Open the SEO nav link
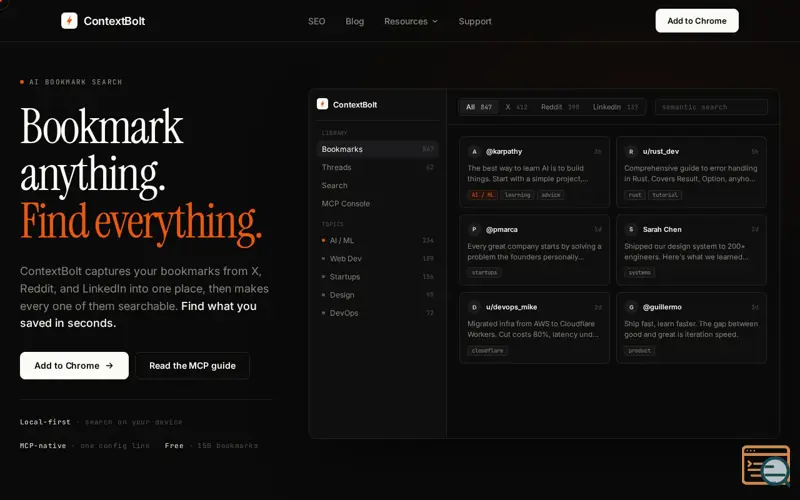Viewport: 800px width, 500px height. (316, 21)
